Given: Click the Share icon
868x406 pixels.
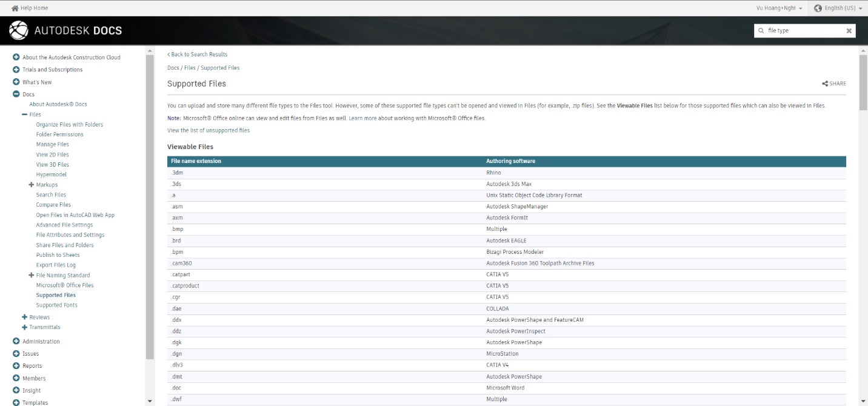Looking at the screenshot, I should (825, 84).
